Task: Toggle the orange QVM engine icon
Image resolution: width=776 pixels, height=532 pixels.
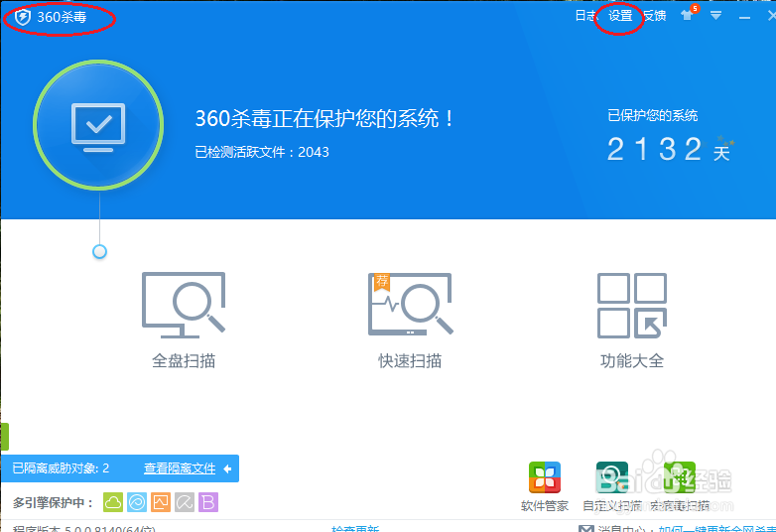Action: point(161,502)
